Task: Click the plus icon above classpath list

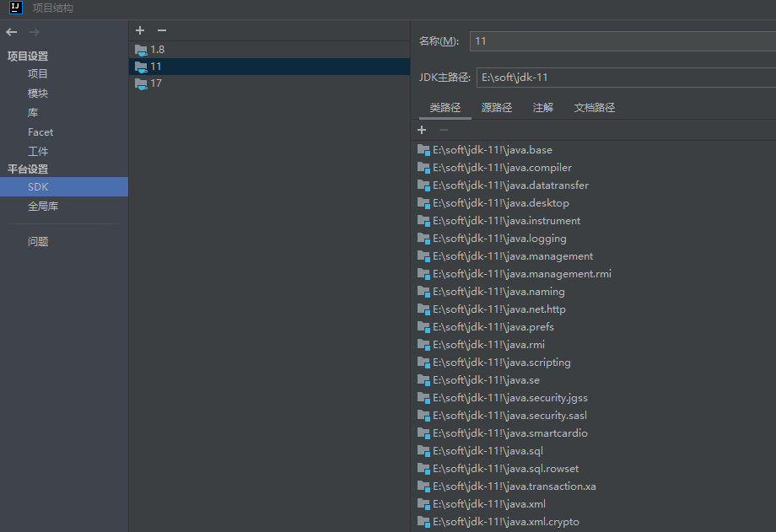Action: coord(422,130)
